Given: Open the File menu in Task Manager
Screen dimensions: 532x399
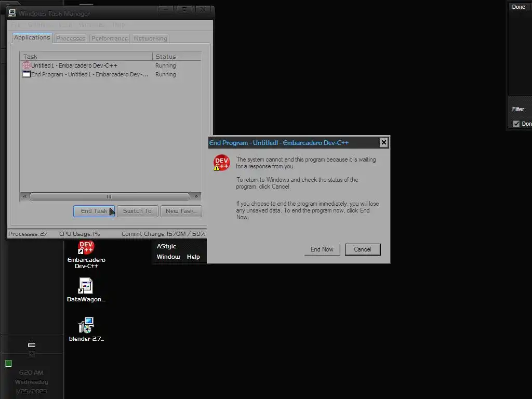Looking at the screenshot, I should tap(16, 25).
